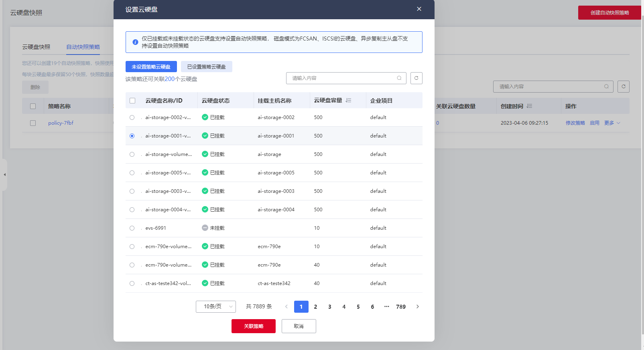Switch to 未设置策略云硬盘 tab
This screenshot has height=350, width=644.
151,67
